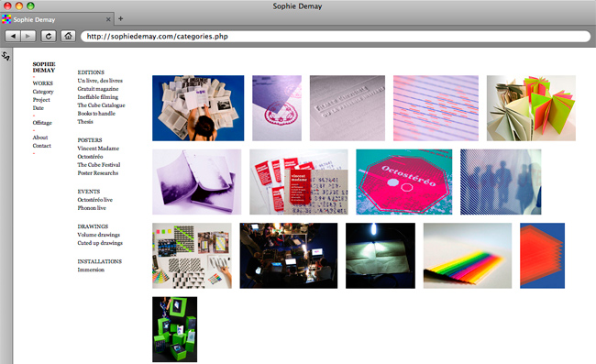Open the pink and blue striped thumbnail

pyautogui.click(x=436, y=108)
